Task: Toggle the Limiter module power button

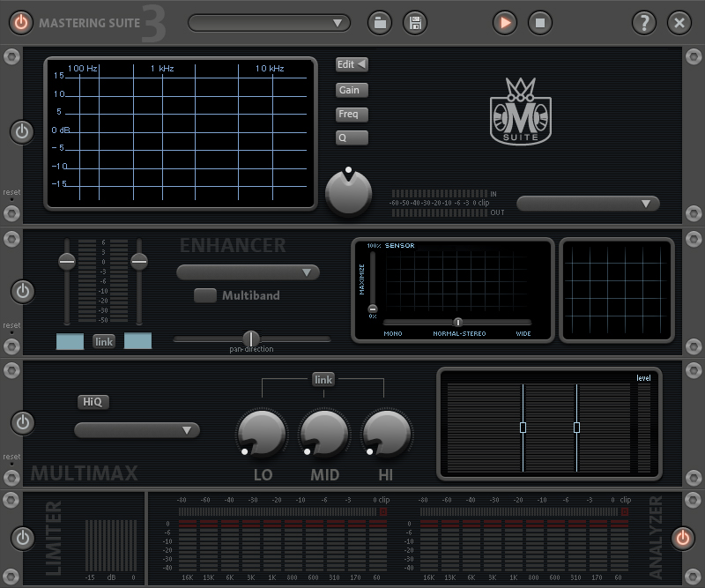Action: click(x=23, y=538)
